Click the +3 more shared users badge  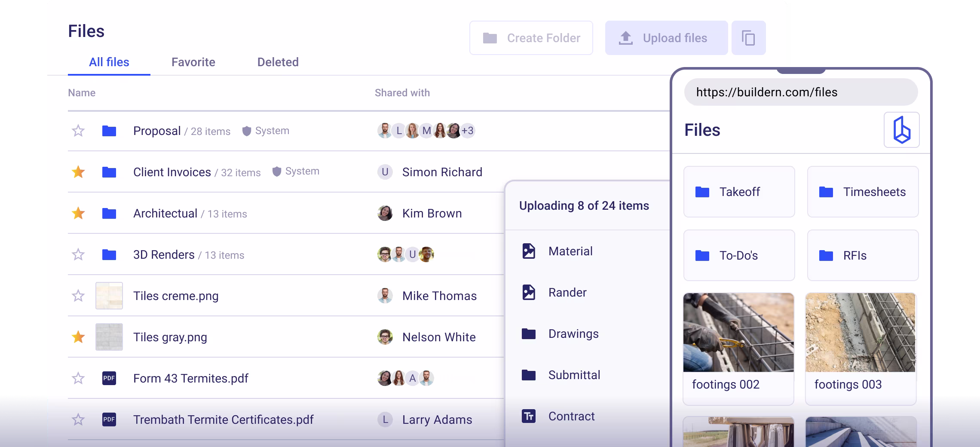(x=468, y=131)
